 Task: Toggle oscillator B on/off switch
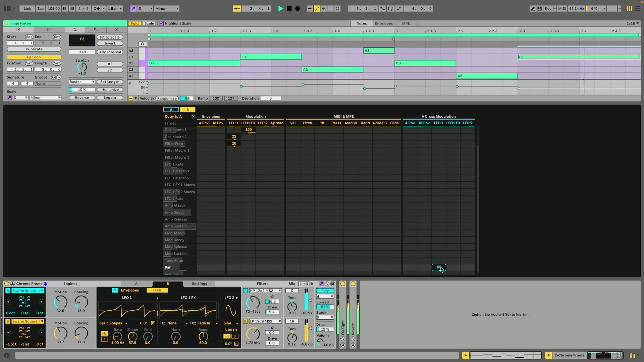pos(8,321)
